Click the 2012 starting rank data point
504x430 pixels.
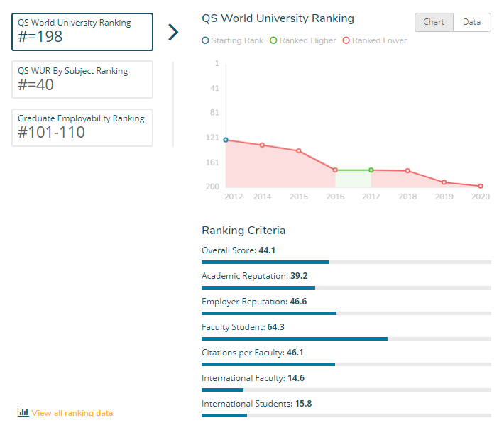[x=226, y=140]
